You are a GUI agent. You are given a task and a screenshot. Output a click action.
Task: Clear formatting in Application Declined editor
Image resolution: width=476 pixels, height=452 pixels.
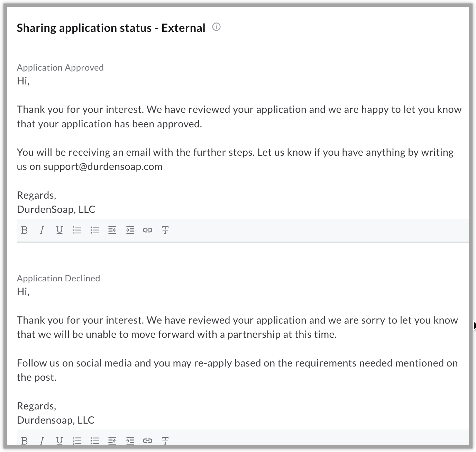pyautogui.click(x=165, y=441)
